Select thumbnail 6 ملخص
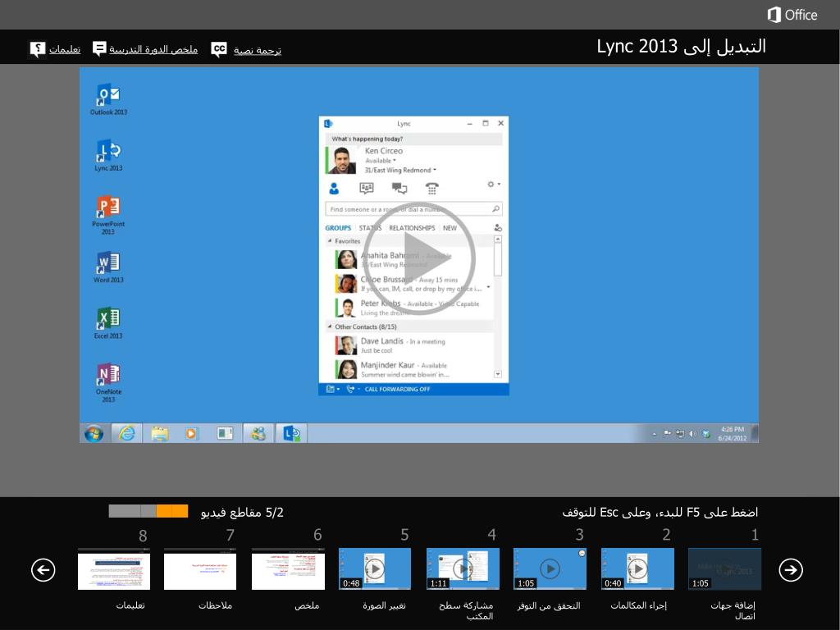 click(x=288, y=569)
